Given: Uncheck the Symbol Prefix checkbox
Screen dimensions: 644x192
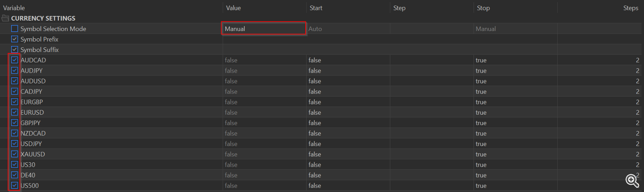Looking at the screenshot, I should 15,39.
